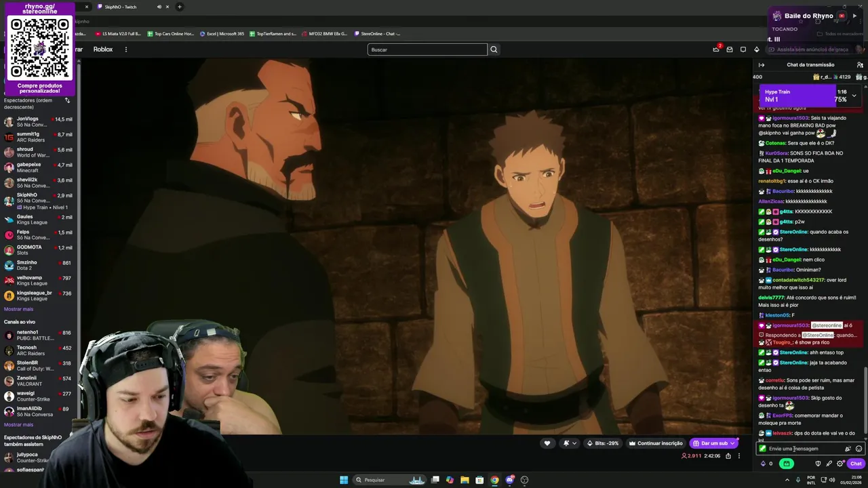Viewport: 868px width, 488px height.
Task: Click the celebration icon in the chat input
Action: pyautogui.click(x=848, y=449)
